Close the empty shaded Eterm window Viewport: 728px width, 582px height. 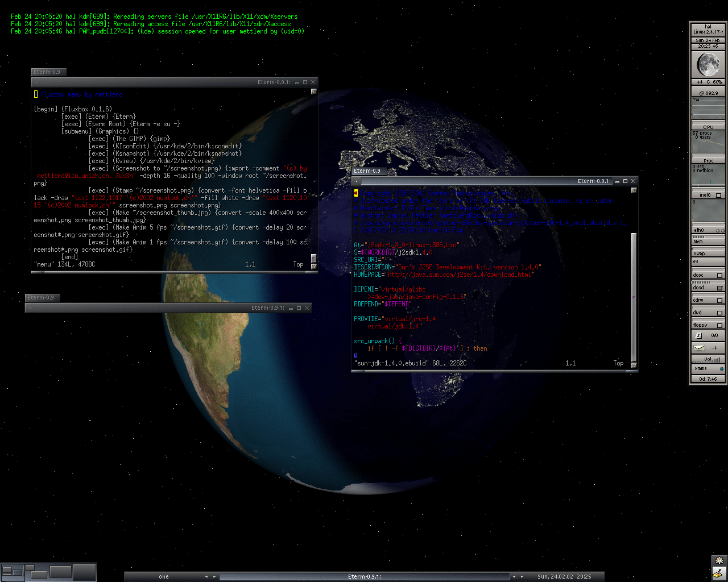pos(307,308)
